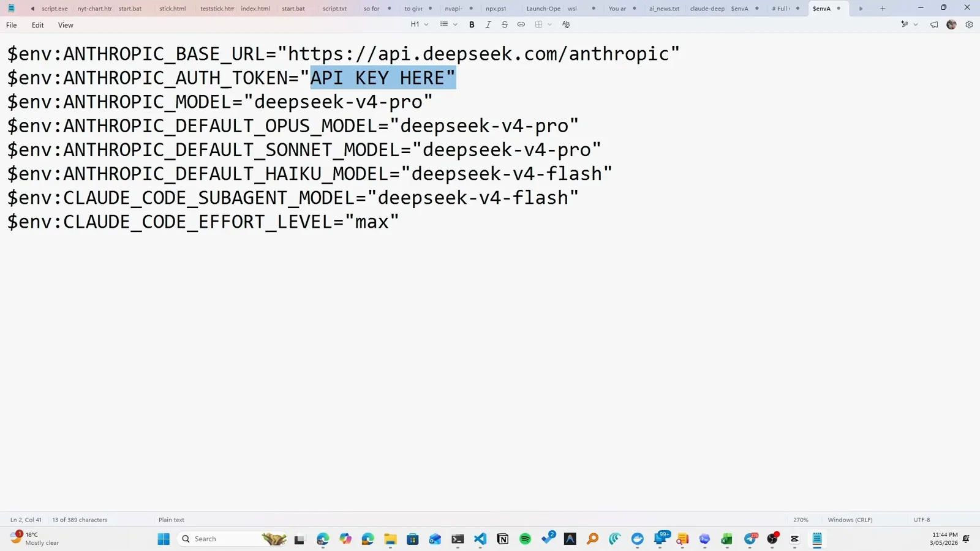
Task: Open Microsoft Store from the taskbar
Action: [x=413, y=539]
